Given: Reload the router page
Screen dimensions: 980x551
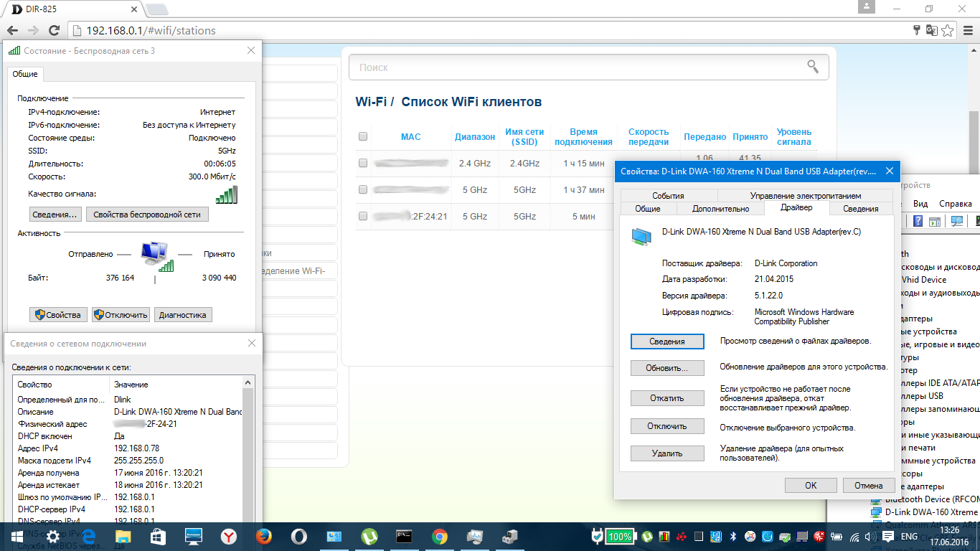Looking at the screenshot, I should pyautogui.click(x=54, y=30).
